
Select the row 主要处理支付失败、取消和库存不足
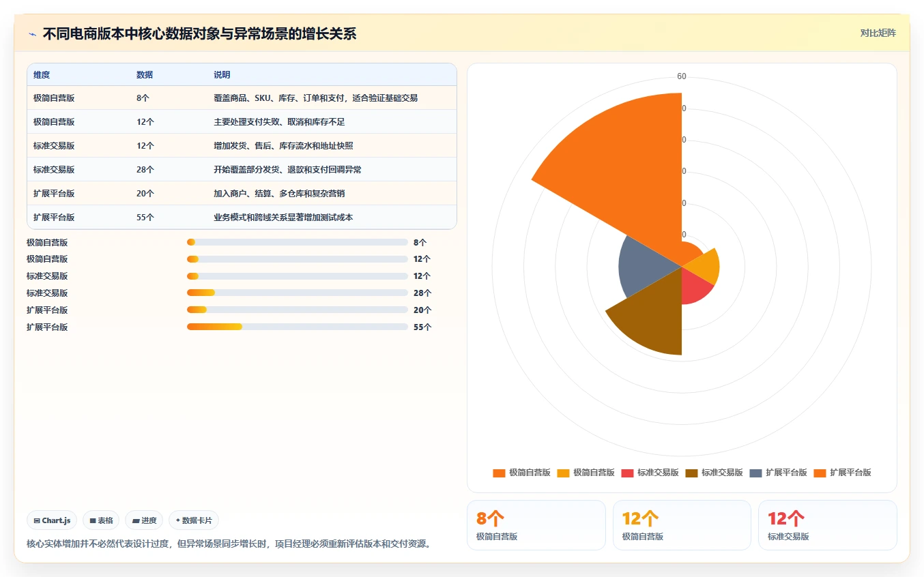pos(242,122)
